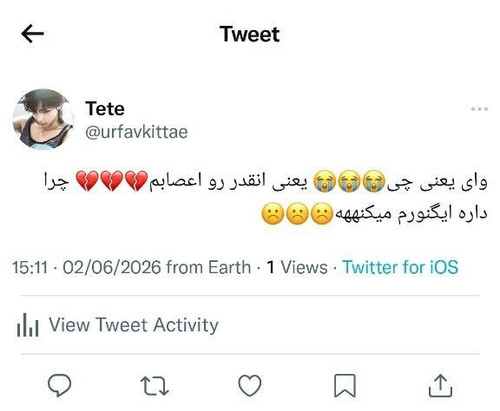The width and height of the screenshot is (500, 411).
Task: Open the @urfavkittae handle
Action: coord(136,132)
